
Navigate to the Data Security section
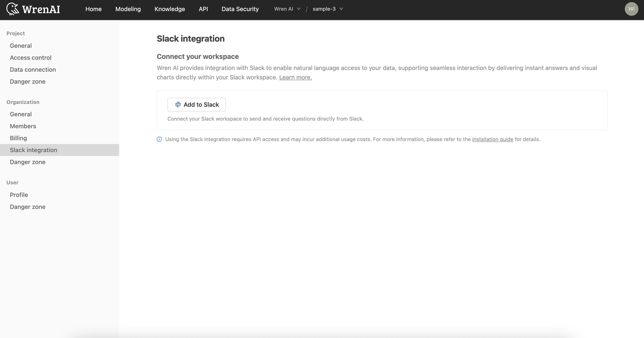240,9
